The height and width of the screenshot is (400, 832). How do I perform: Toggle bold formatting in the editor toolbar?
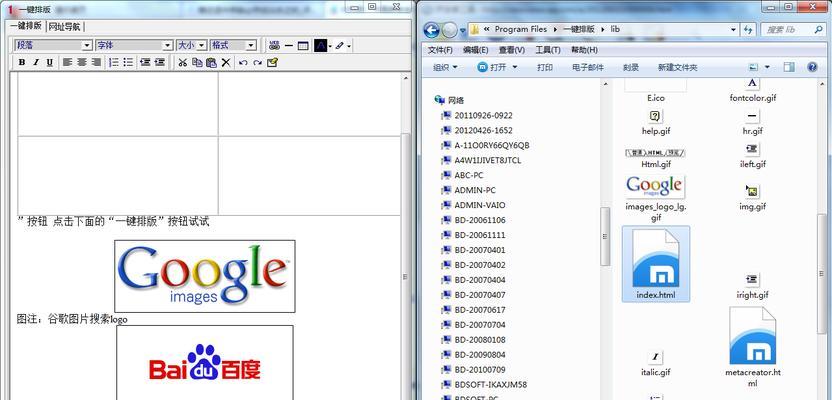click(22, 63)
